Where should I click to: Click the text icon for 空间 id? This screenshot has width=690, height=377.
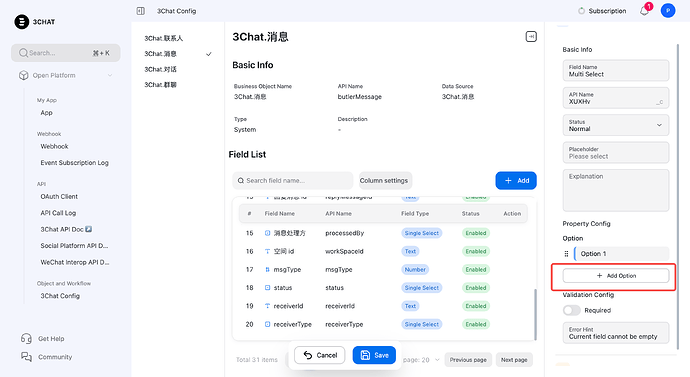pyautogui.click(x=267, y=251)
